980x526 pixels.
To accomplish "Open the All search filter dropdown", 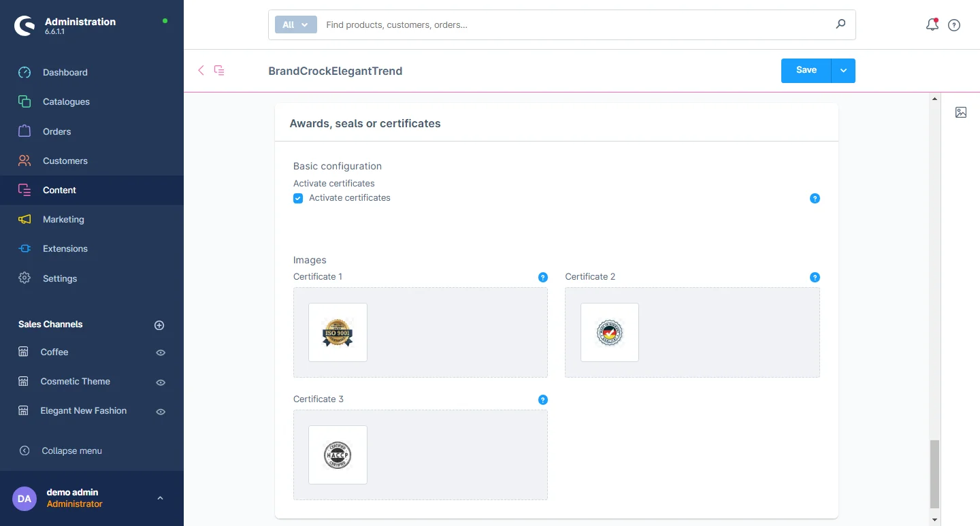I will tap(295, 24).
